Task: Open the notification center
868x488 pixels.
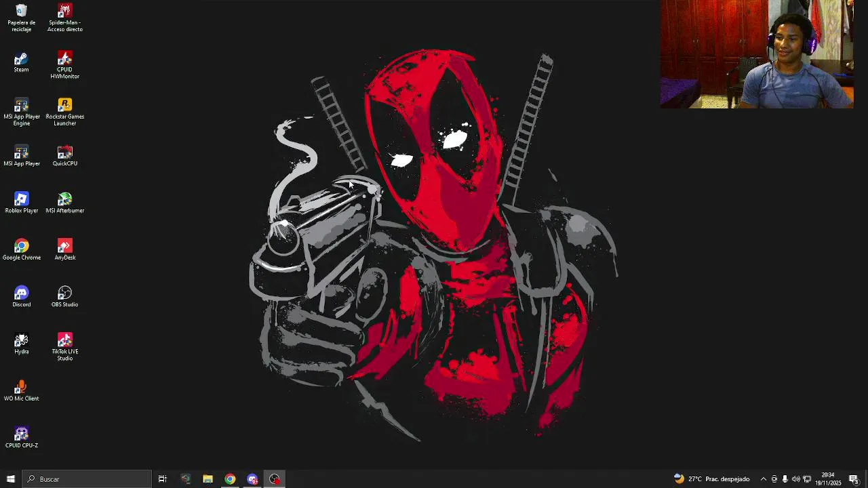Action: [854, 479]
